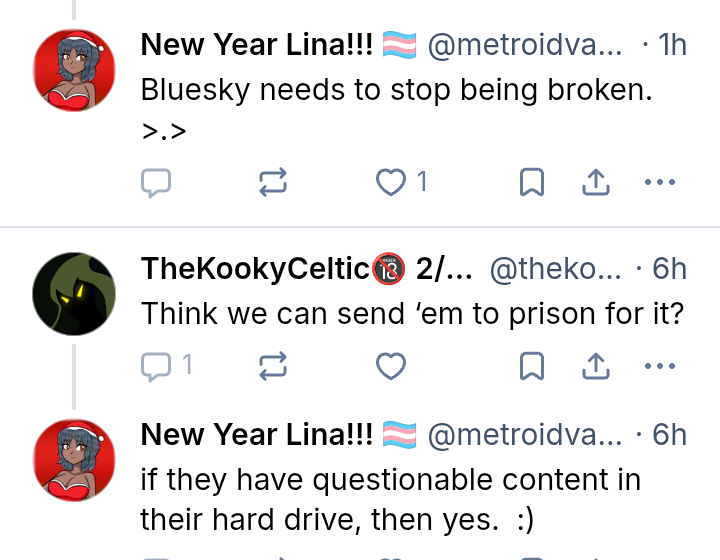Click New Year Lina's avatar on bottom reply
Viewport: 720px width, 560px height.
73,459
